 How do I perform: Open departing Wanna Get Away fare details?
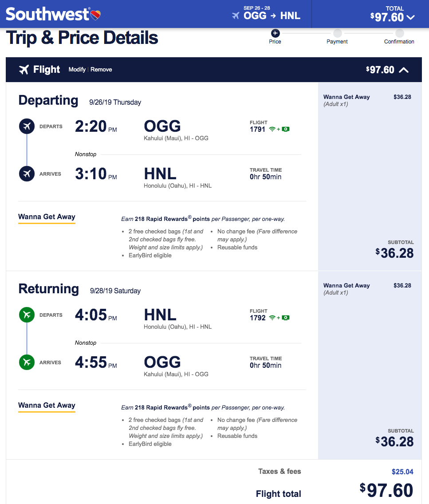click(47, 217)
